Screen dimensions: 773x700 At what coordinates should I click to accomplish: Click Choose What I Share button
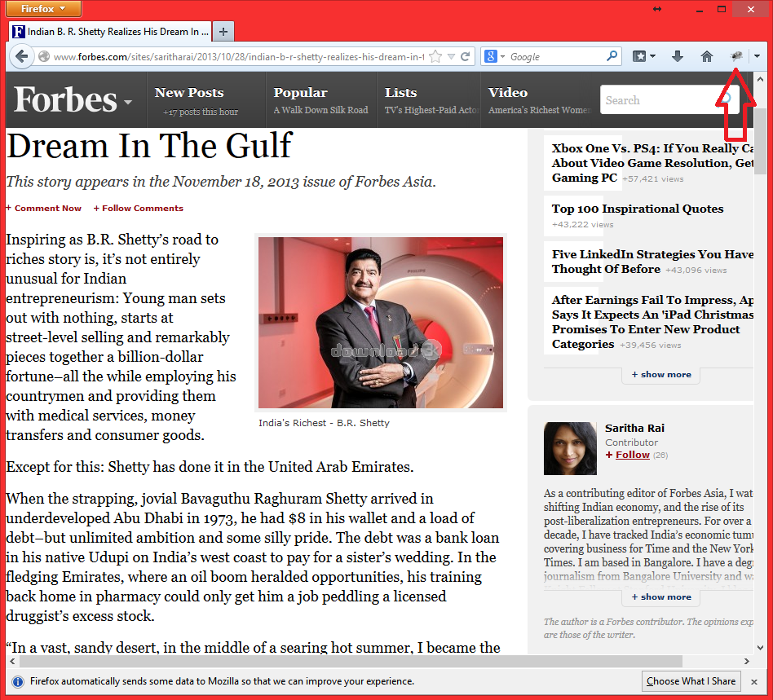[x=691, y=681]
